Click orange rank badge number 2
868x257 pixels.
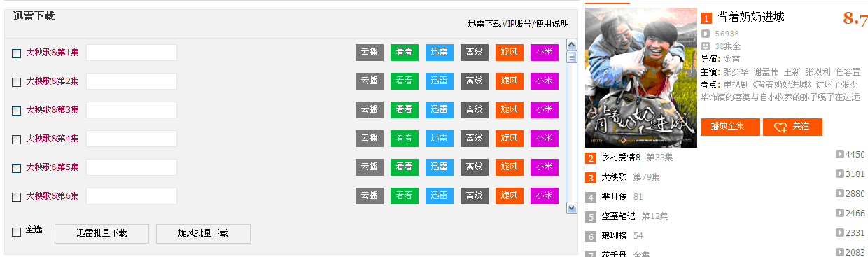tap(591, 158)
